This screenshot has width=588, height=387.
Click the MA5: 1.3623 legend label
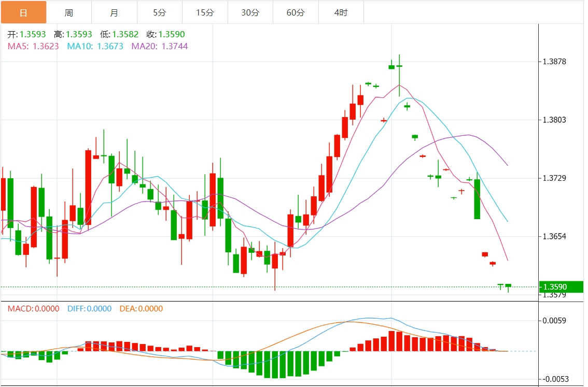(33, 46)
